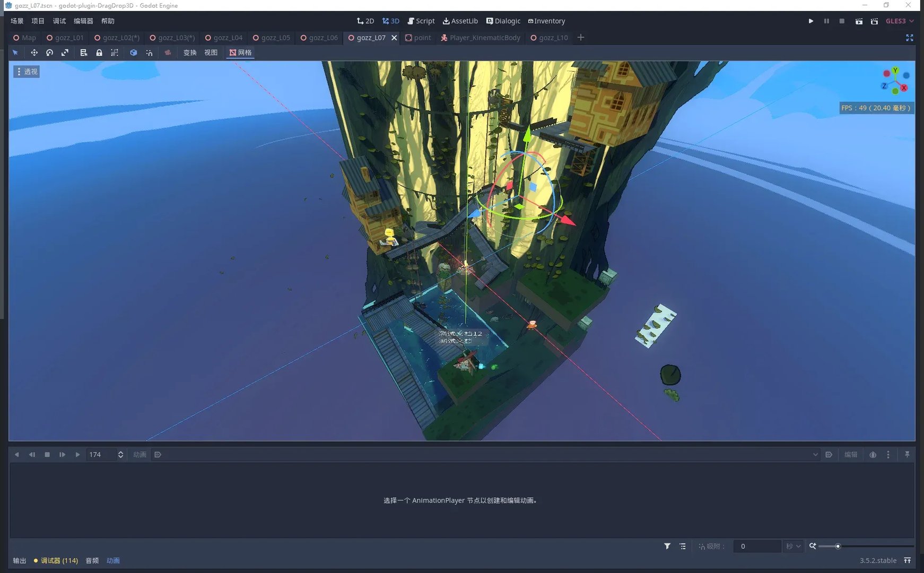Viewport: 924px width, 573px height.
Task: Activate the Rotate mode tool
Action: click(49, 53)
